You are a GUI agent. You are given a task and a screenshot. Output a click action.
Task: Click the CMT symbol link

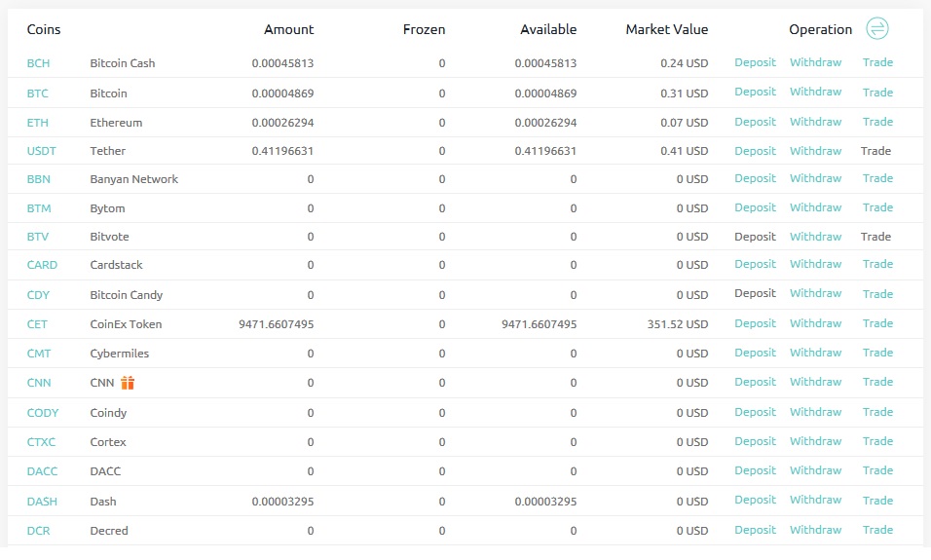[x=39, y=354]
